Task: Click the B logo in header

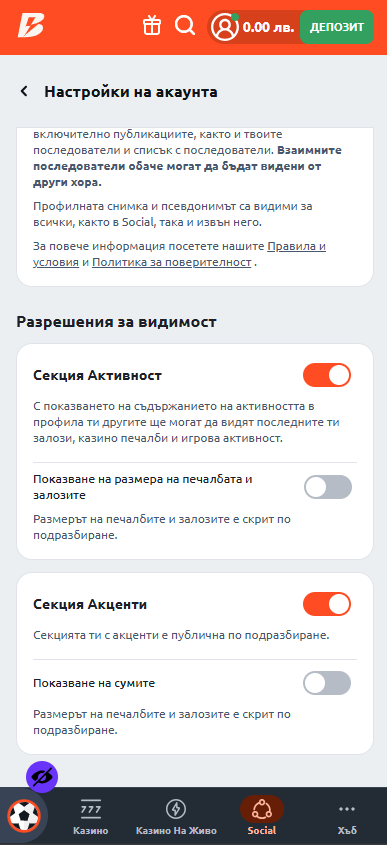Action: point(31,25)
